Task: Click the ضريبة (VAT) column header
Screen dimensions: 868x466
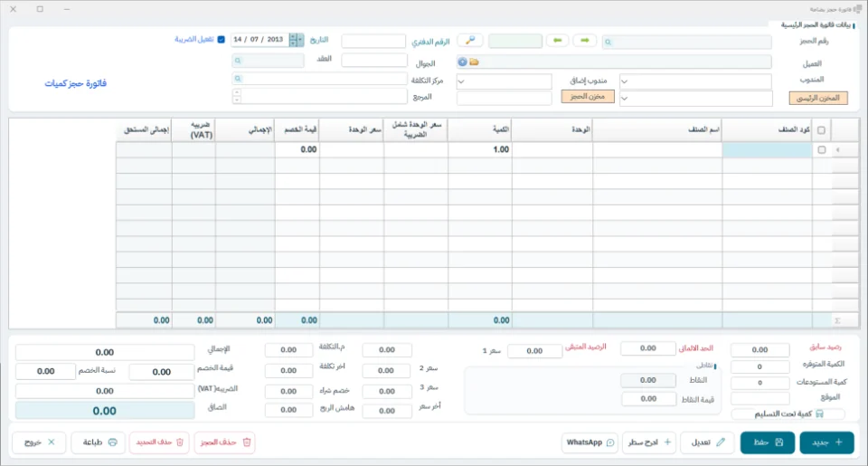Action: coord(193,129)
